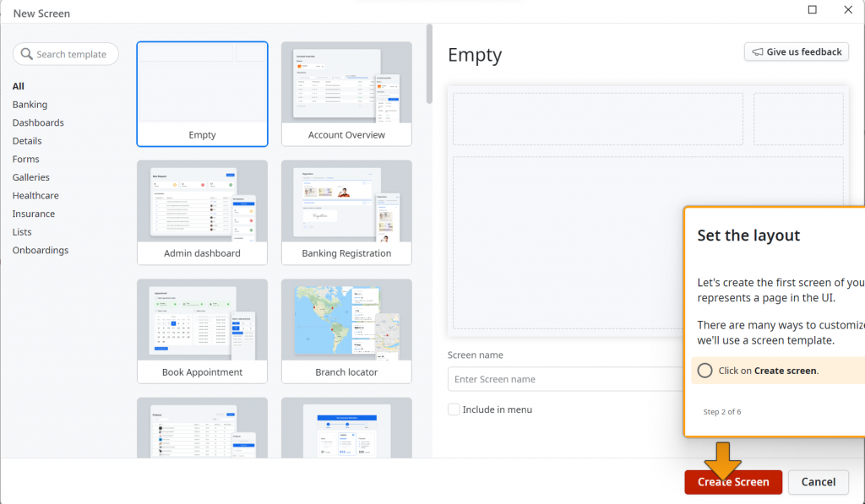Image resolution: width=865 pixels, height=504 pixels.
Task: Click the megaphone icon on feedback button
Action: [x=758, y=51]
